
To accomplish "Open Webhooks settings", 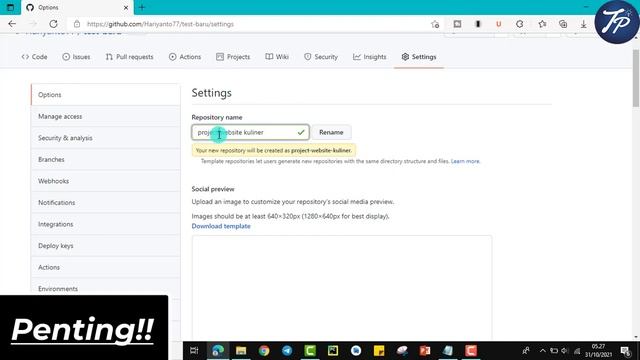I will pos(105,181).
